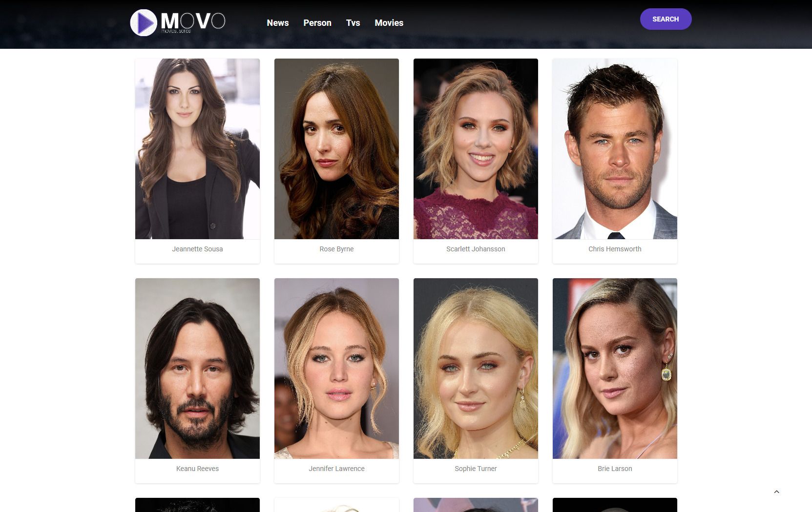Click the Jennifer Lawrence name link
Screen dimensions: 812x512
tap(336, 469)
